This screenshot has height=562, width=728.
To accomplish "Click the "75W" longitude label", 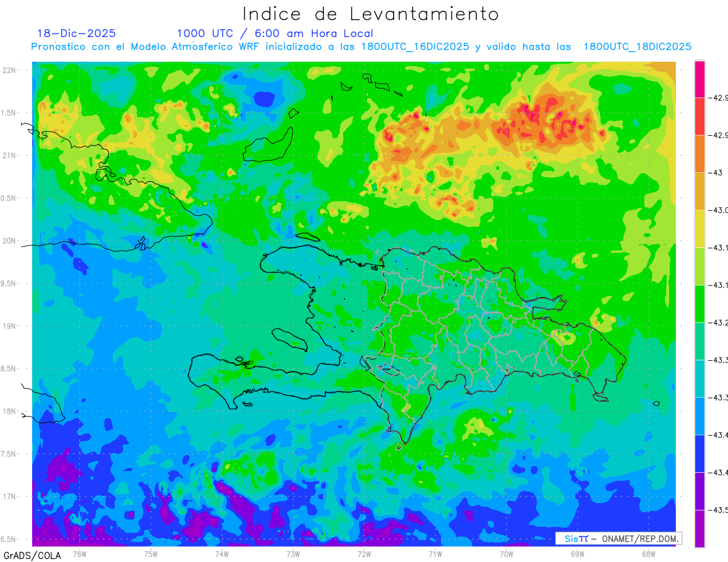I will pyautogui.click(x=151, y=554).
